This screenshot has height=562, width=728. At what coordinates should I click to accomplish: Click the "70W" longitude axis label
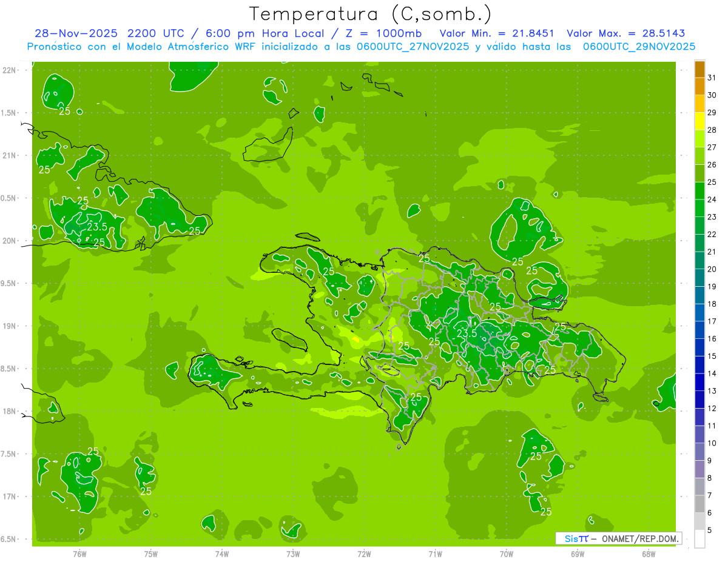point(506,554)
